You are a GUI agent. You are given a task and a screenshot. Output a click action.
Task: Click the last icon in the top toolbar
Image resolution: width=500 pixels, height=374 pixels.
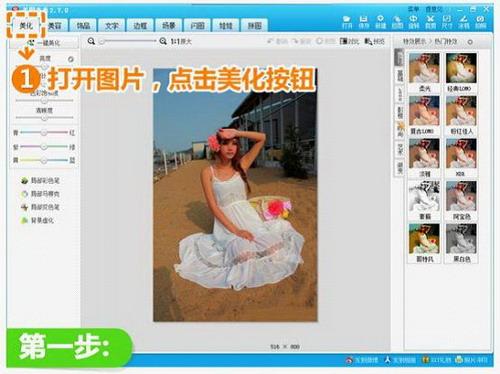click(480, 22)
